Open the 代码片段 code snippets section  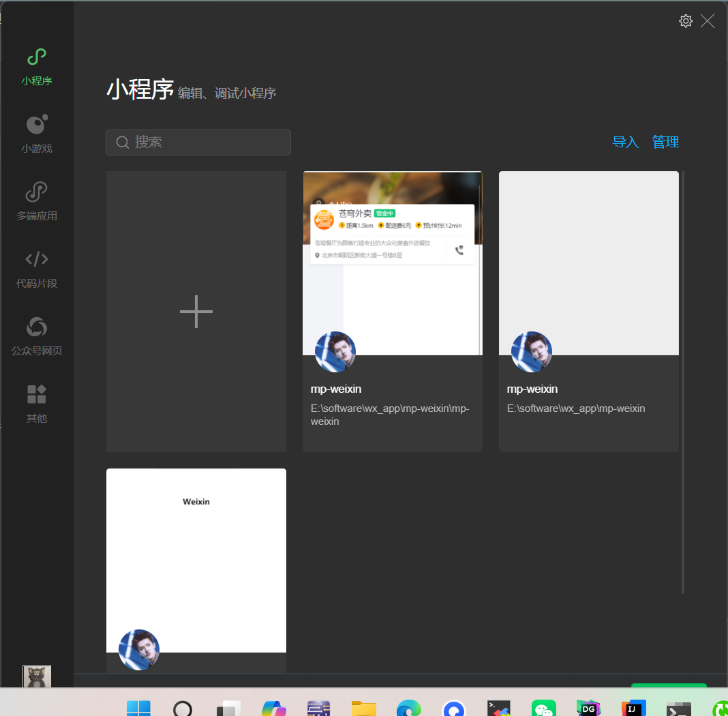pos(37,269)
